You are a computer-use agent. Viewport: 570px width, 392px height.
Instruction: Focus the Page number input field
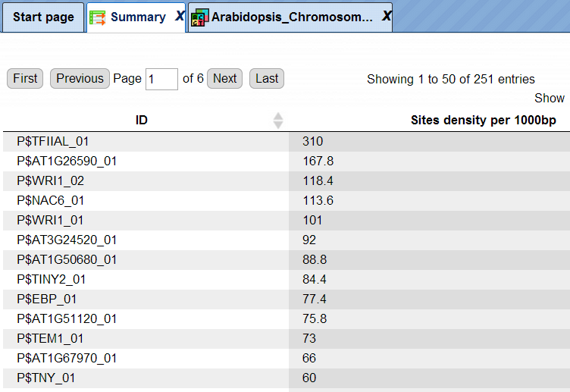point(161,79)
